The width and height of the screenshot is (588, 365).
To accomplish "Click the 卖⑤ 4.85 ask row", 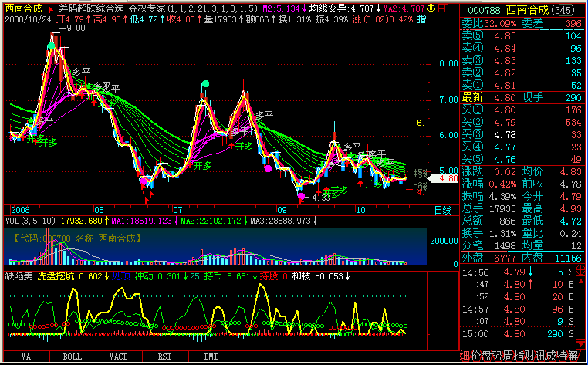I will (521, 36).
